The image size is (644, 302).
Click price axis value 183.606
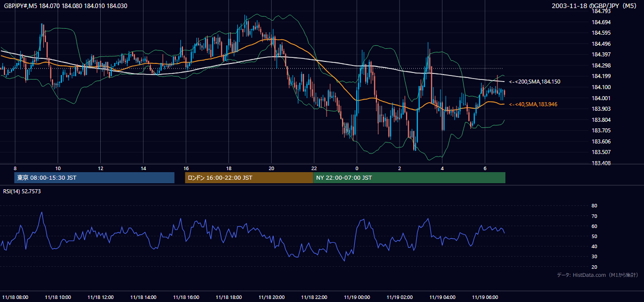[601, 141]
